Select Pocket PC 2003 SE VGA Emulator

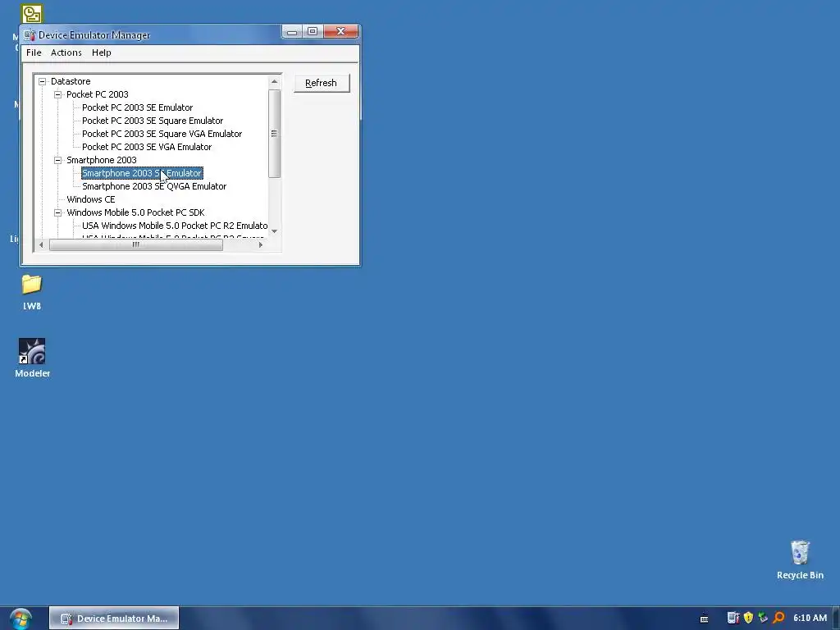pyautogui.click(x=147, y=147)
